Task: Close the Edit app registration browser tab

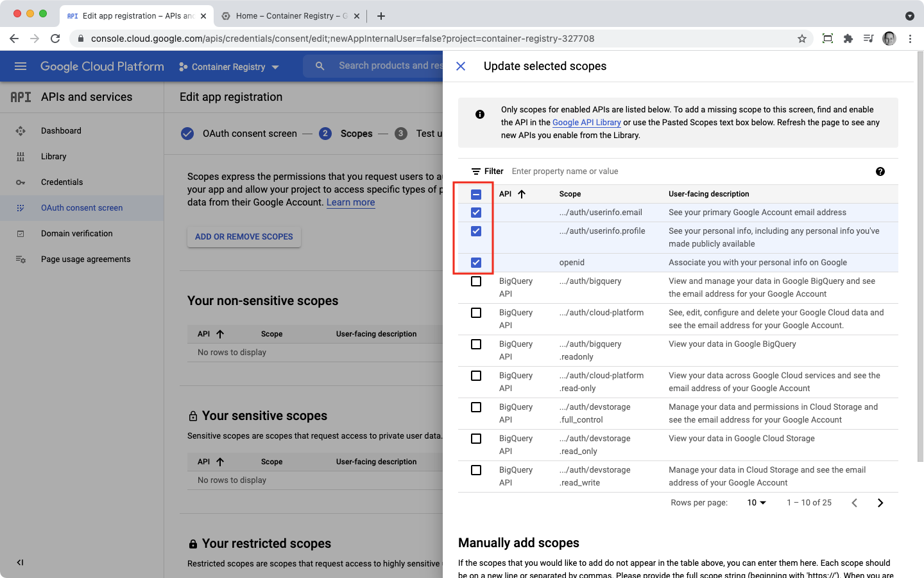Action: coord(203,16)
